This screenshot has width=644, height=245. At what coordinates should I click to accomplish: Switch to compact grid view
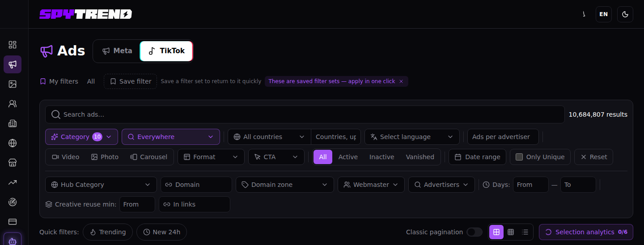511,232
